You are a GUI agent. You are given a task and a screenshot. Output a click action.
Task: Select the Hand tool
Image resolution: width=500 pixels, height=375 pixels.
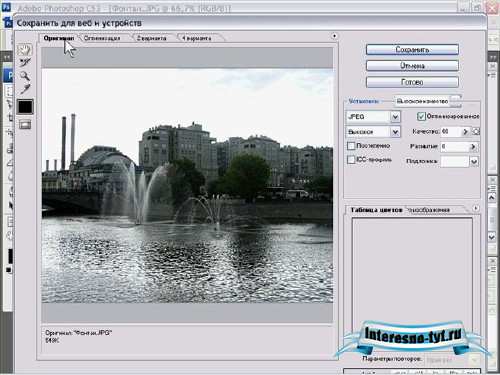(x=25, y=50)
